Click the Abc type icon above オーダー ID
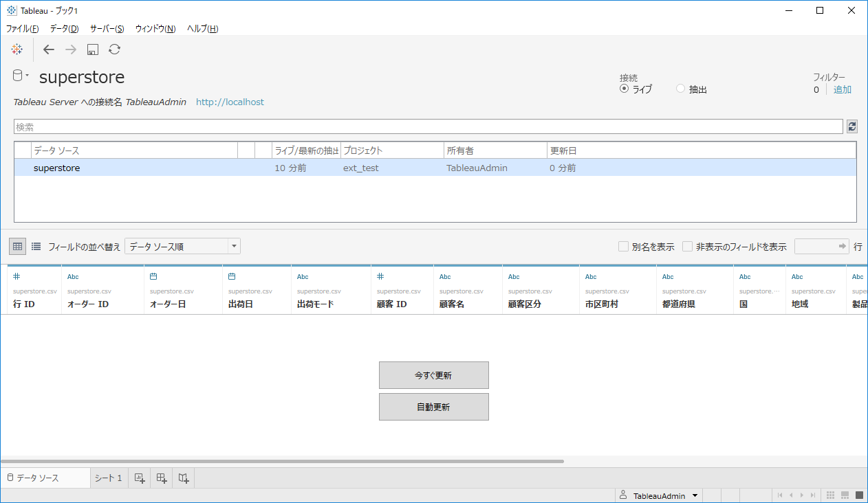 point(73,277)
